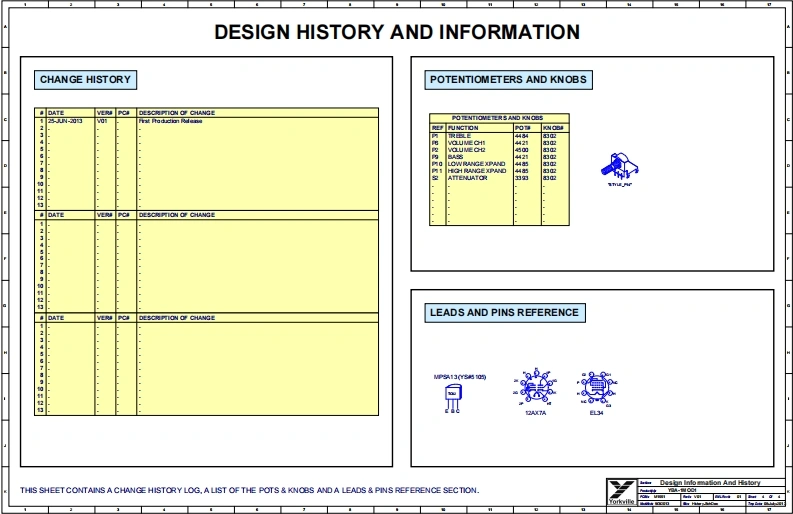The width and height of the screenshot is (793, 514).
Task: Select the VOLUME CH1 function row
Action: coord(467,143)
